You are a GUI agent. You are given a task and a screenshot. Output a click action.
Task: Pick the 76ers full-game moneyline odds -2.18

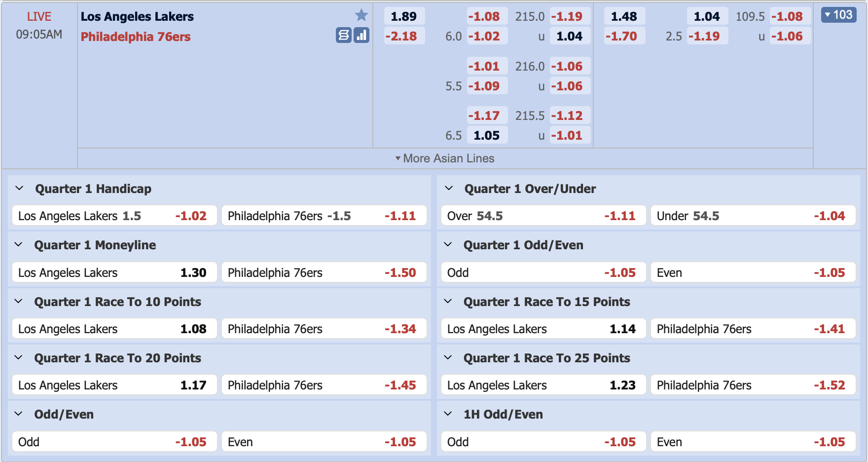pyautogui.click(x=404, y=36)
